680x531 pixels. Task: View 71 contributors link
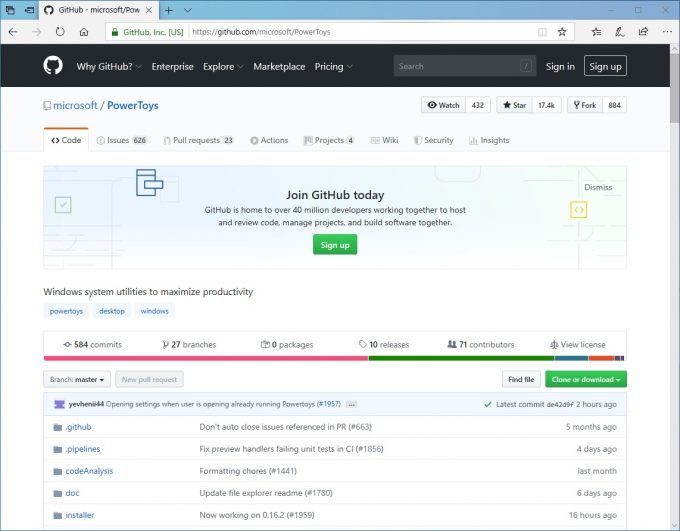pos(481,345)
